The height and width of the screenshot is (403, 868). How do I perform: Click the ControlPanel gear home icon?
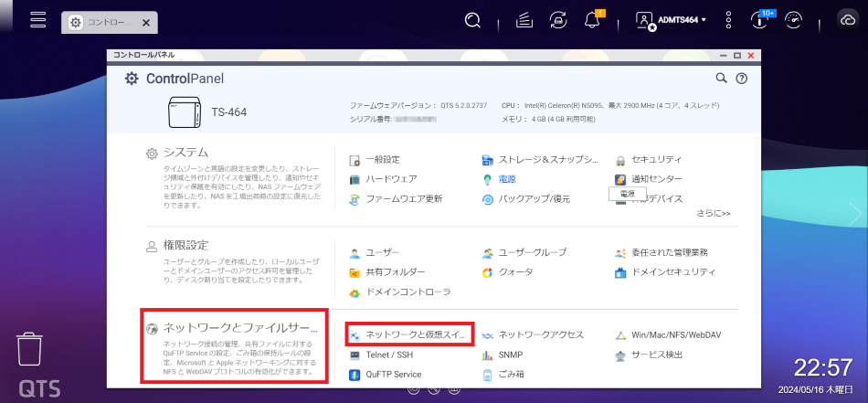(x=132, y=79)
